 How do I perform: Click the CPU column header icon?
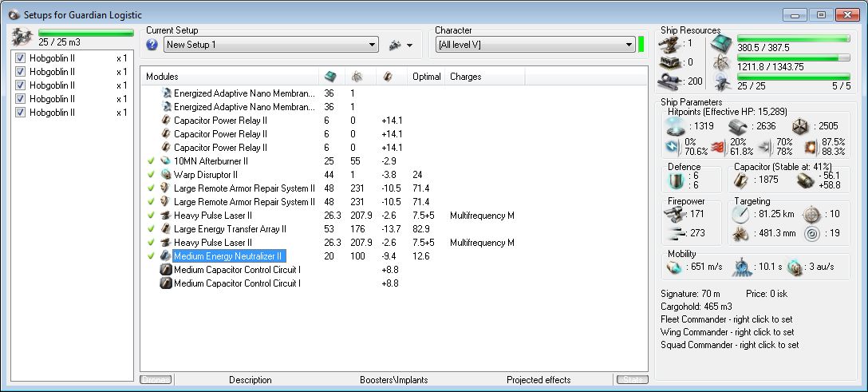click(x=330, y=77)
